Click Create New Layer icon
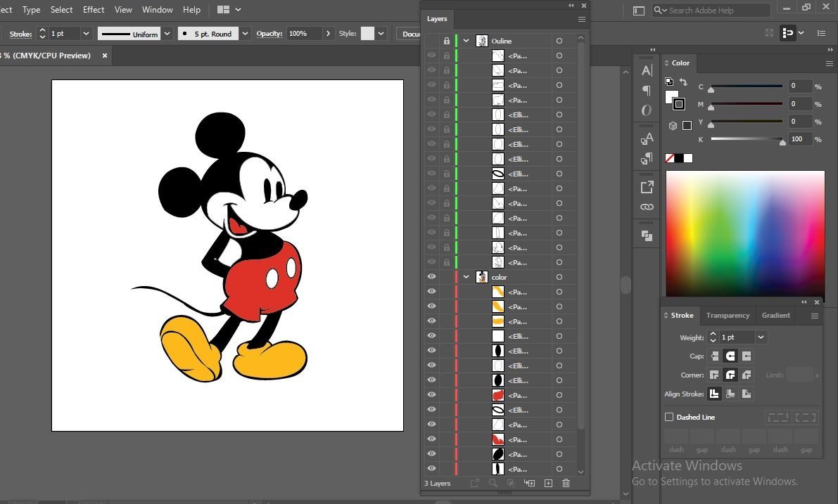The height and width of the screenshot is (504, 838). point(548,483)
